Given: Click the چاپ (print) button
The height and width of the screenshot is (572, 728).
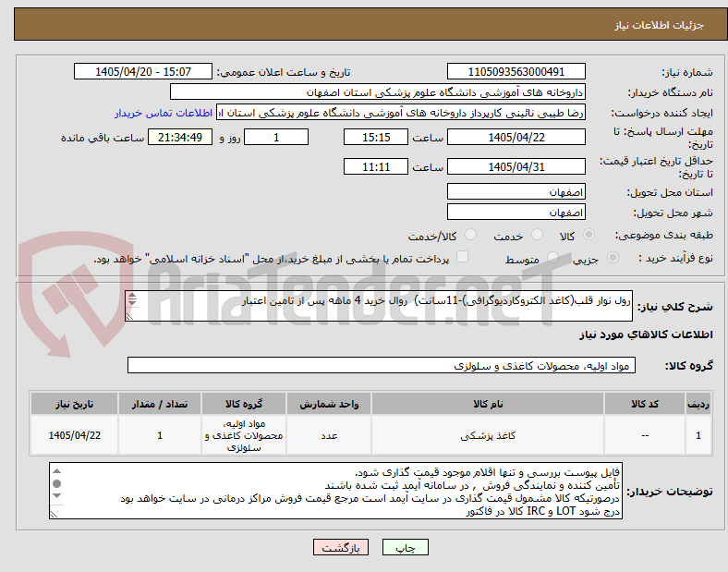Looking at the screenshot, I should [405, 547].
